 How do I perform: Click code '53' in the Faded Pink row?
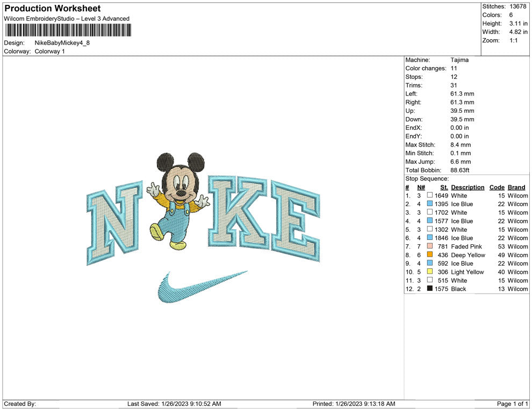501,246
